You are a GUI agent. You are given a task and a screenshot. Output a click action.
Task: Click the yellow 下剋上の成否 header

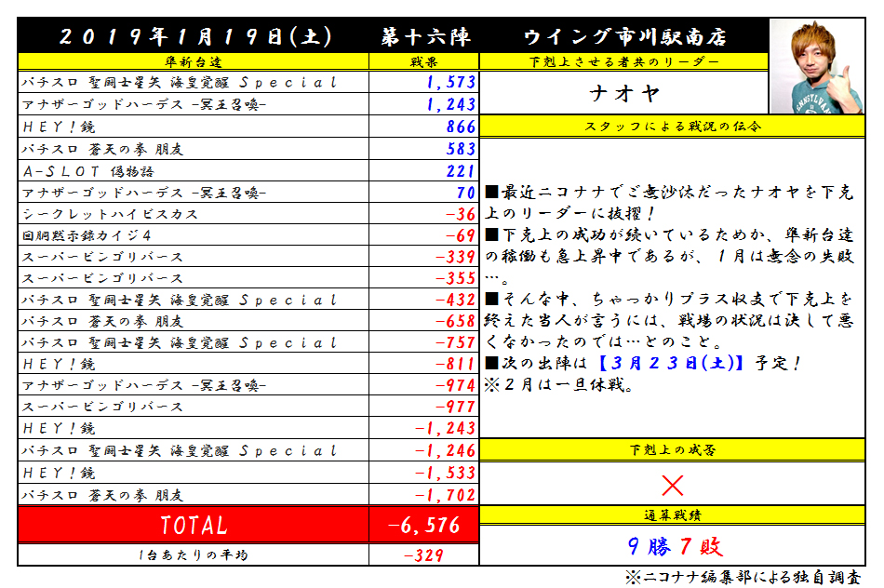pos(672,450)
